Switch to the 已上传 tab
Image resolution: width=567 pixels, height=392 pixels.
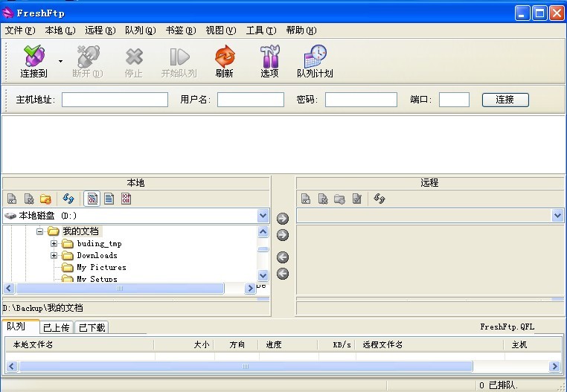click(x=57, y=327)
